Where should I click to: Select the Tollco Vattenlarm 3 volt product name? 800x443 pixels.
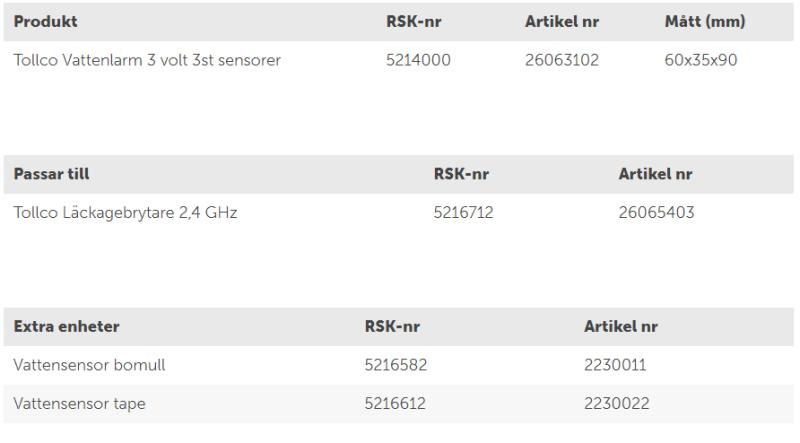tap(147, 60)
